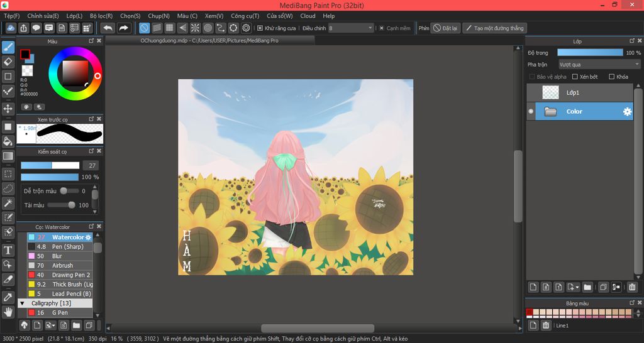Image resolution: width=644 pixels, height=343 pixels.
Task: Enable the Khóa lock checkbox
Action: (x=611, y=77)
